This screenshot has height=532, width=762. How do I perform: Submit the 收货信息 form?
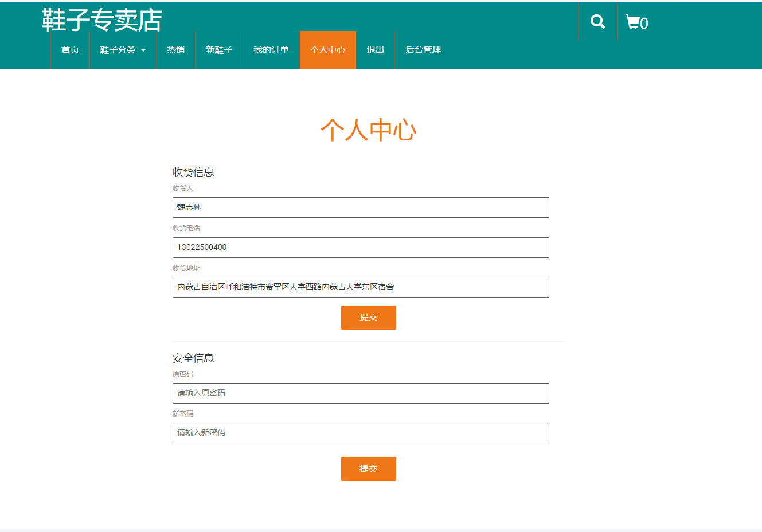pyautogui.click(x=369, y=318)
